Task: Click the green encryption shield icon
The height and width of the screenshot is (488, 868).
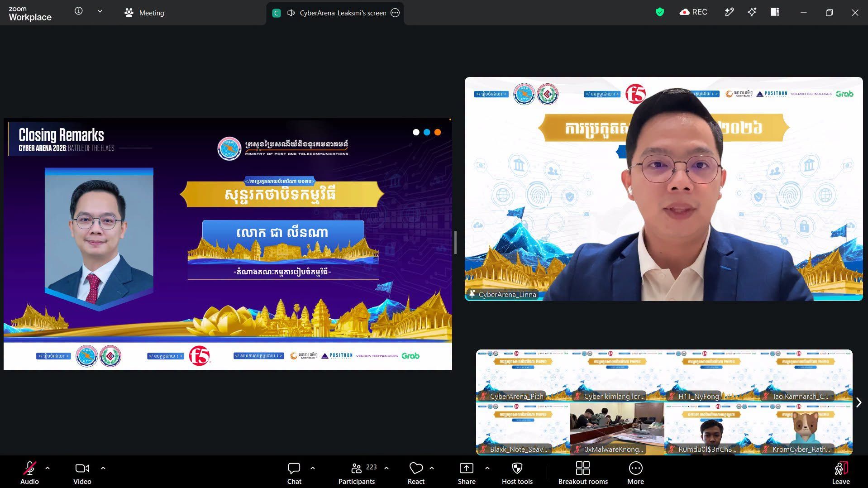Action: (660, 12)
